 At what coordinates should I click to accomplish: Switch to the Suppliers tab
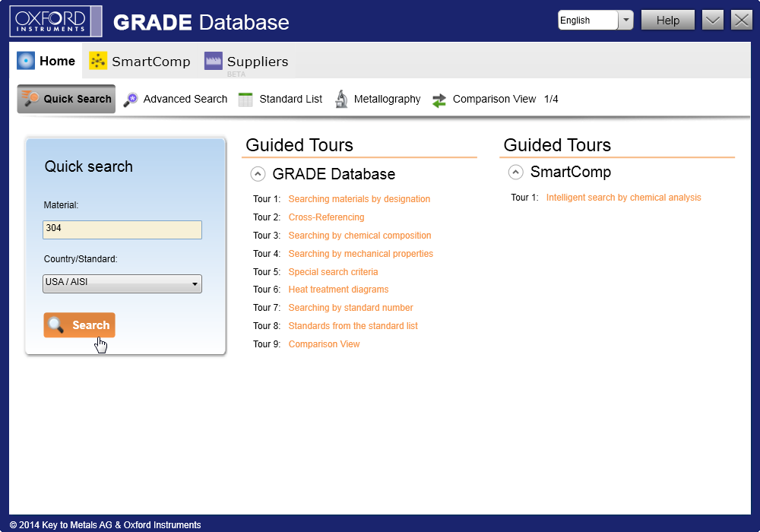246,61
